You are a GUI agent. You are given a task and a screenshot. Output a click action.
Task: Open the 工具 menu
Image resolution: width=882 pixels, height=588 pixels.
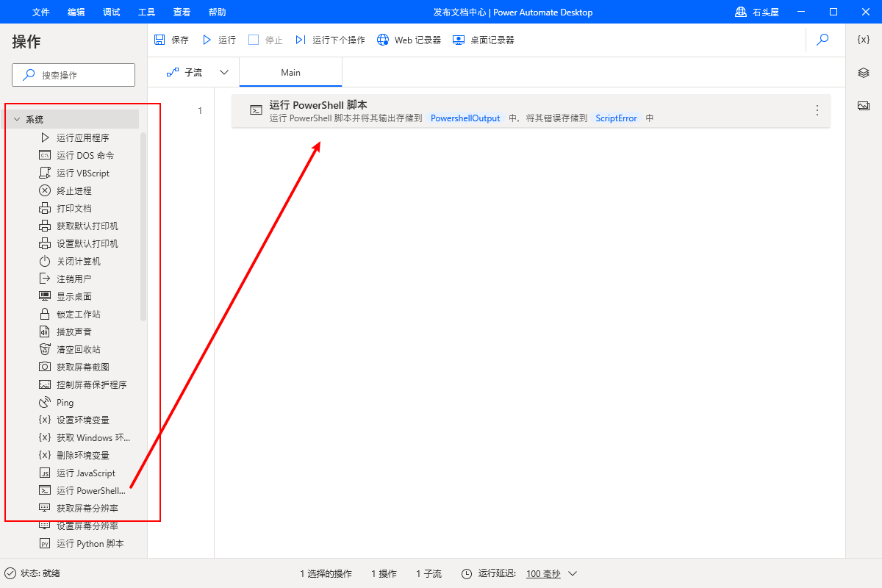146,12
